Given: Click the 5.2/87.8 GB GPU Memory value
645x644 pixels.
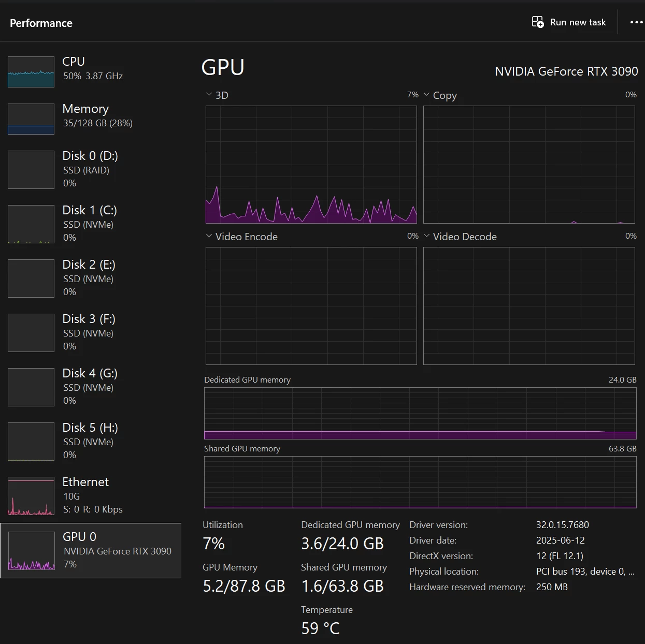Looking at the screenshot, I should point(244,586).
